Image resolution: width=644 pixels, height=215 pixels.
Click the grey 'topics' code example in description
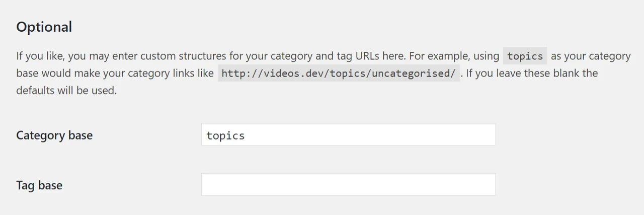click(525, 55)
